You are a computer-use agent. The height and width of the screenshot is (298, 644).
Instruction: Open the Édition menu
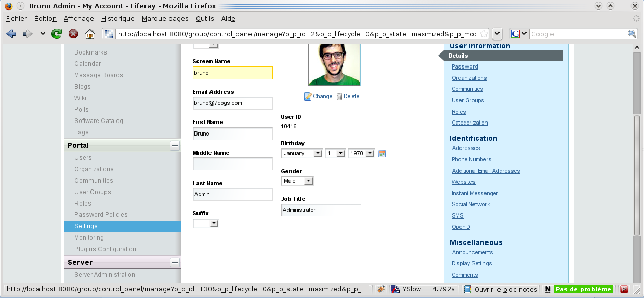(45, 18)
